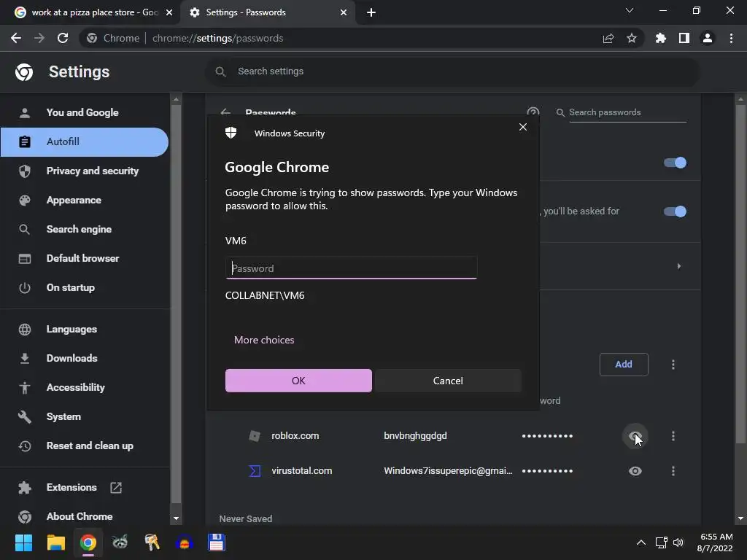This screenshot has width=747, height=560.
Task: Open Search engine settings
Action: pos(85,229)
